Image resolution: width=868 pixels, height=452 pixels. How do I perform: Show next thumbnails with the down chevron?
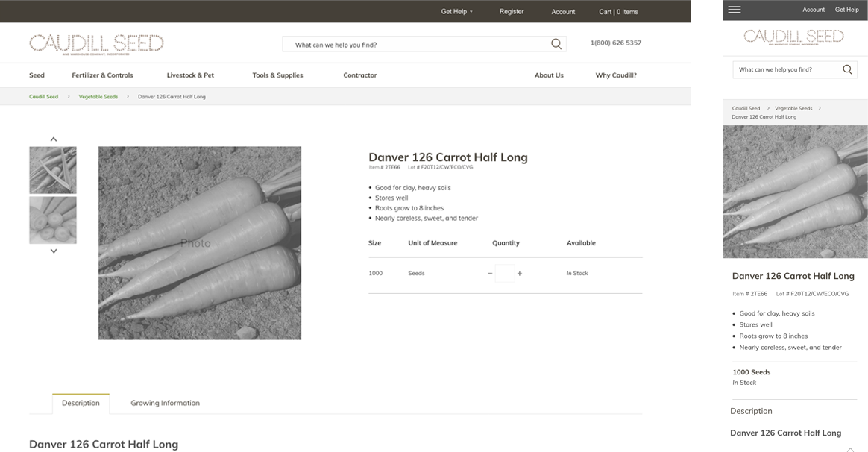(x=54, y=251)
